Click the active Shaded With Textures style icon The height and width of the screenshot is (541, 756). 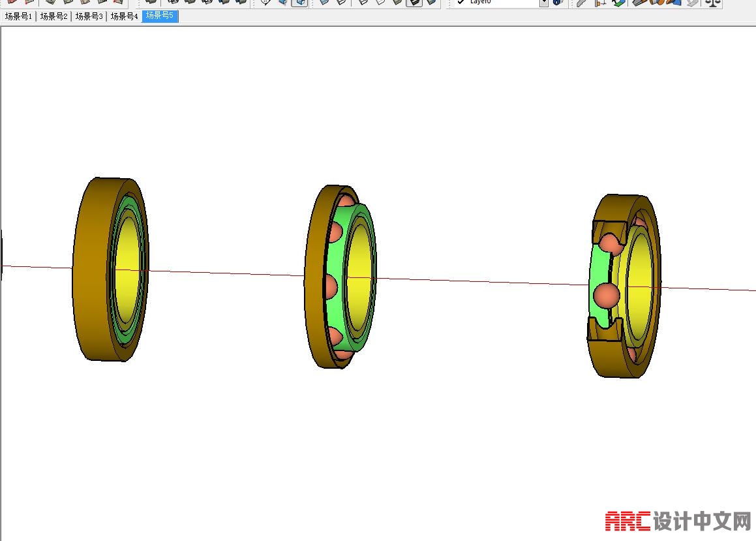coord(414,2)
